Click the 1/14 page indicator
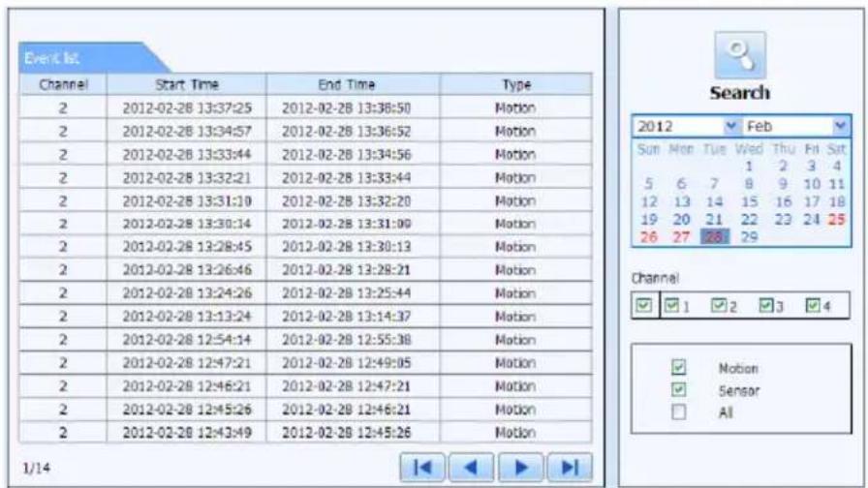The height and width of the screenshot is (488, 868). (36, 468)
